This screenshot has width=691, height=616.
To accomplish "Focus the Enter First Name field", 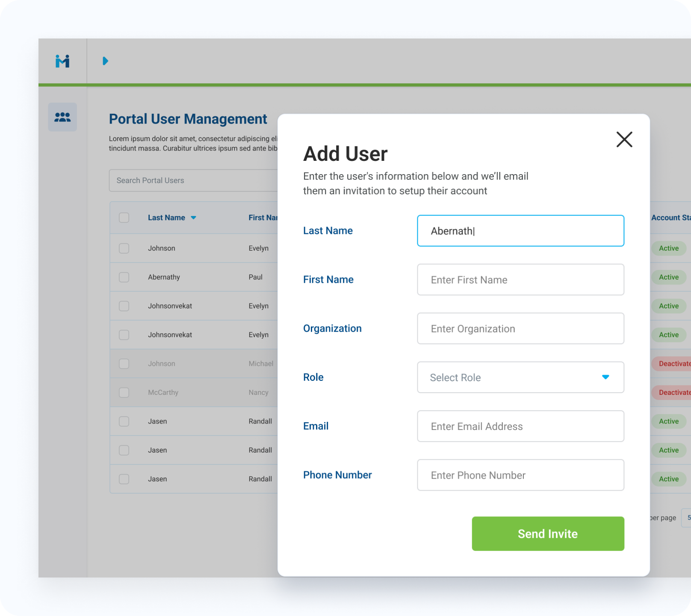I will tap(520, 280).
